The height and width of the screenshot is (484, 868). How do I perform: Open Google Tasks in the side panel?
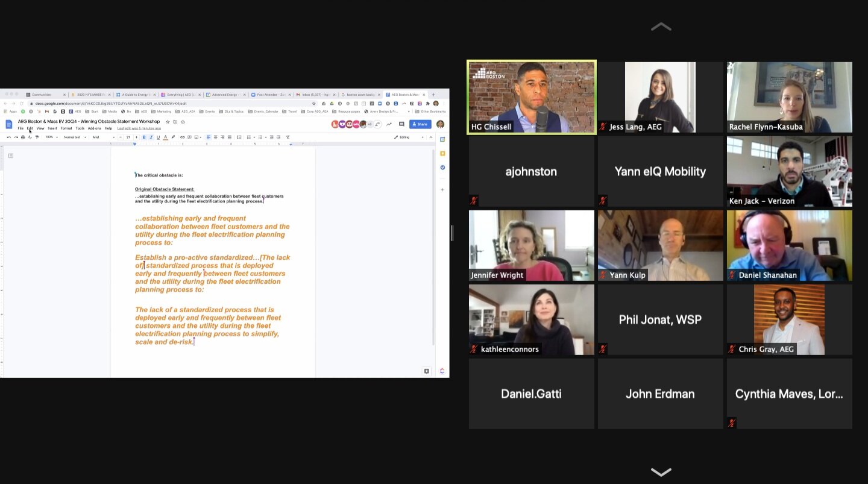pyautogui.click(x=442, y=168)
